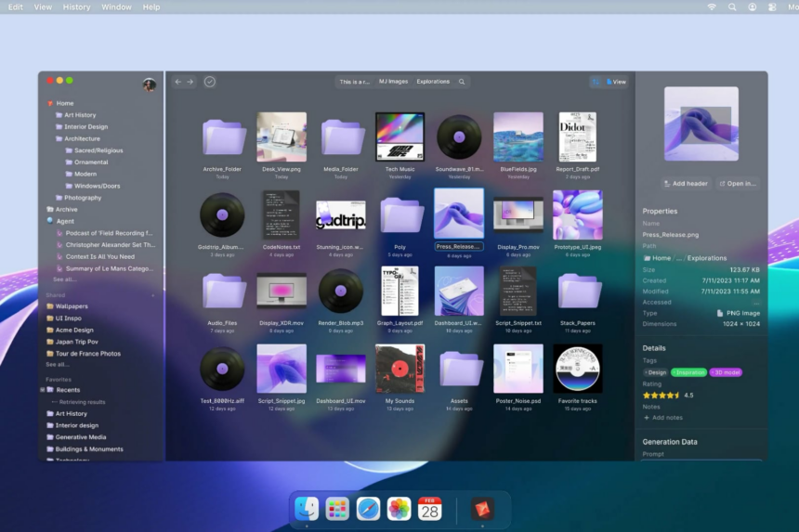Expand the Recents item under Favorites
The width and height of the screenshot is (799, 532).
click(x=42, y=390)
